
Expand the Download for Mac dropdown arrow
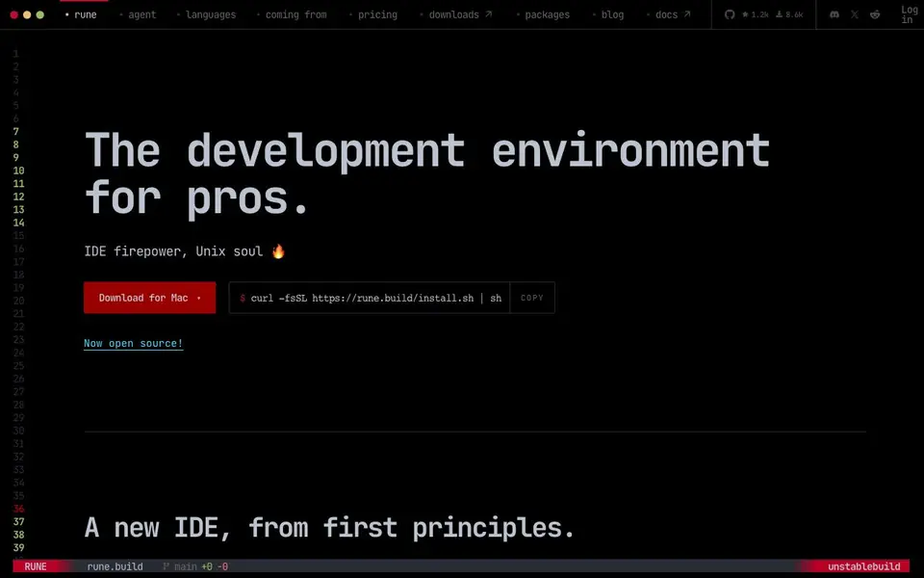(198, 299)
